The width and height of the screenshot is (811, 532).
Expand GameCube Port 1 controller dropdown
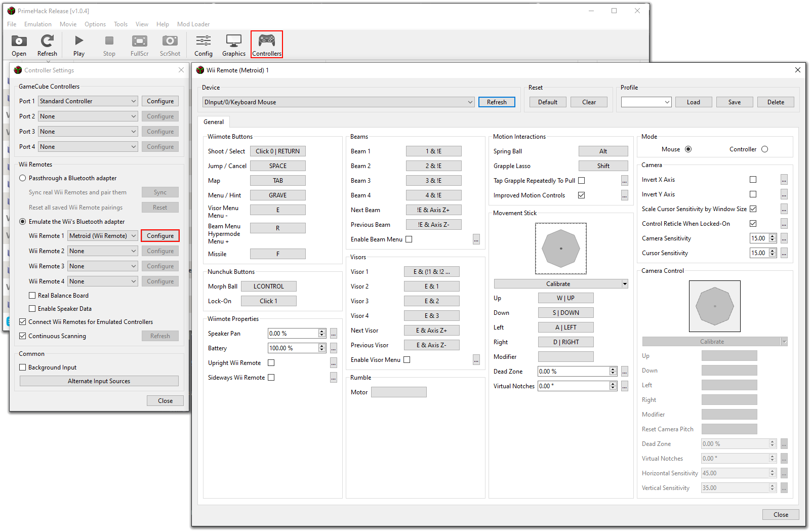pyautogui.click(x=88, y=101)
